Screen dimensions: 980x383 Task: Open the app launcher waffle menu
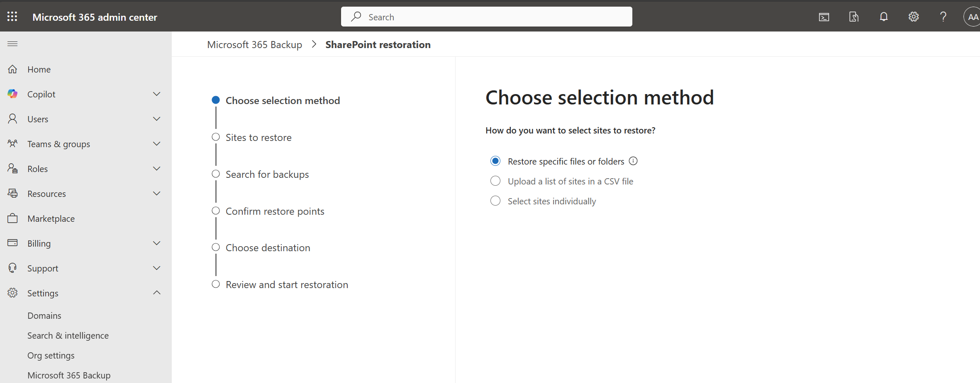12,16
